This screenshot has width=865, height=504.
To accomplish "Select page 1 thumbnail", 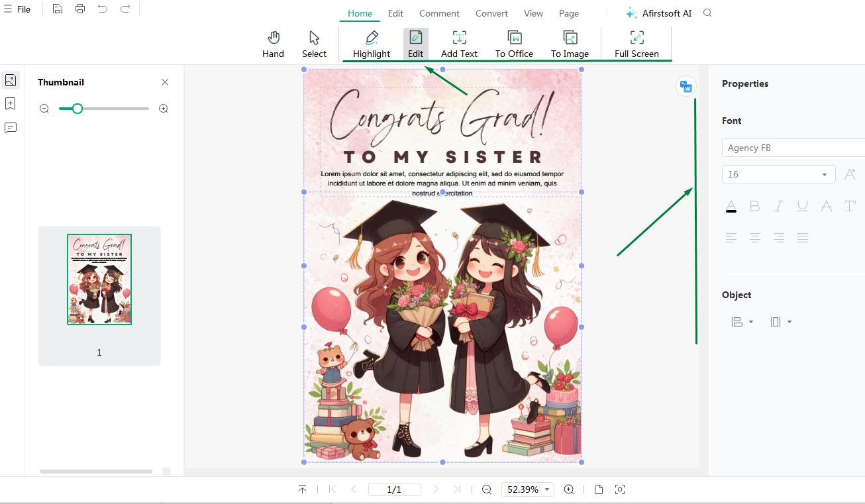I will 99,279.
